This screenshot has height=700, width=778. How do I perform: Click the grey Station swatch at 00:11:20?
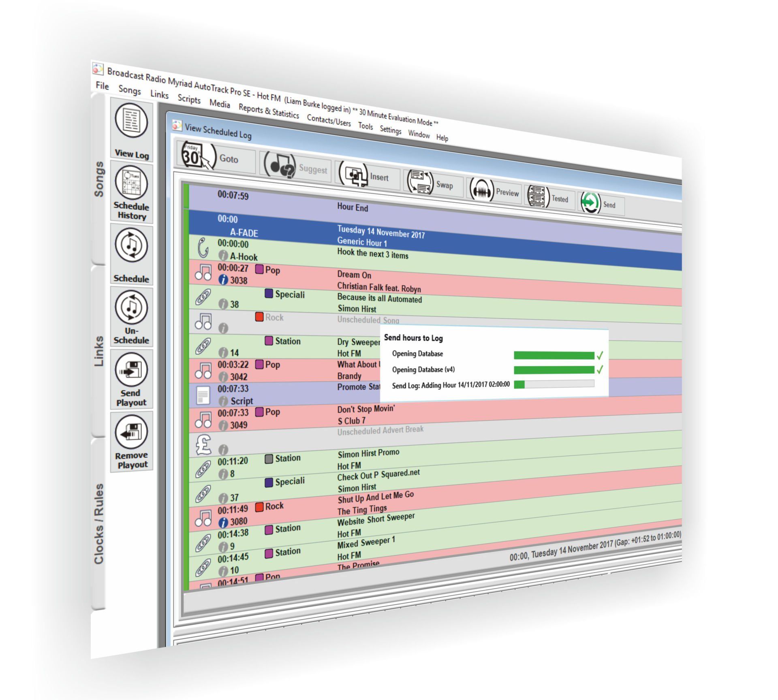(269, 459)
